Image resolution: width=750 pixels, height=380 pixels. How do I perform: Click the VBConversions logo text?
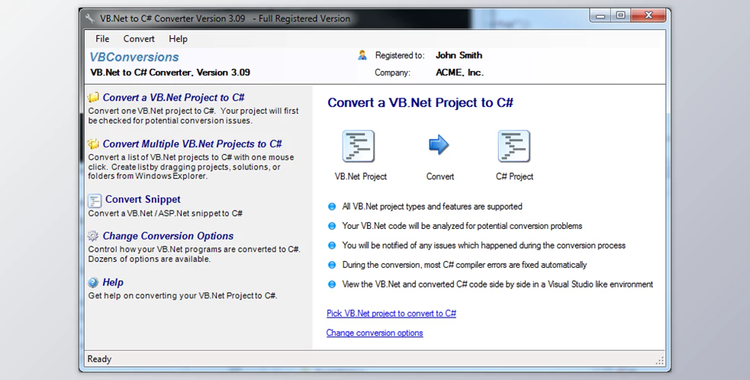click(x=134, y=57)
